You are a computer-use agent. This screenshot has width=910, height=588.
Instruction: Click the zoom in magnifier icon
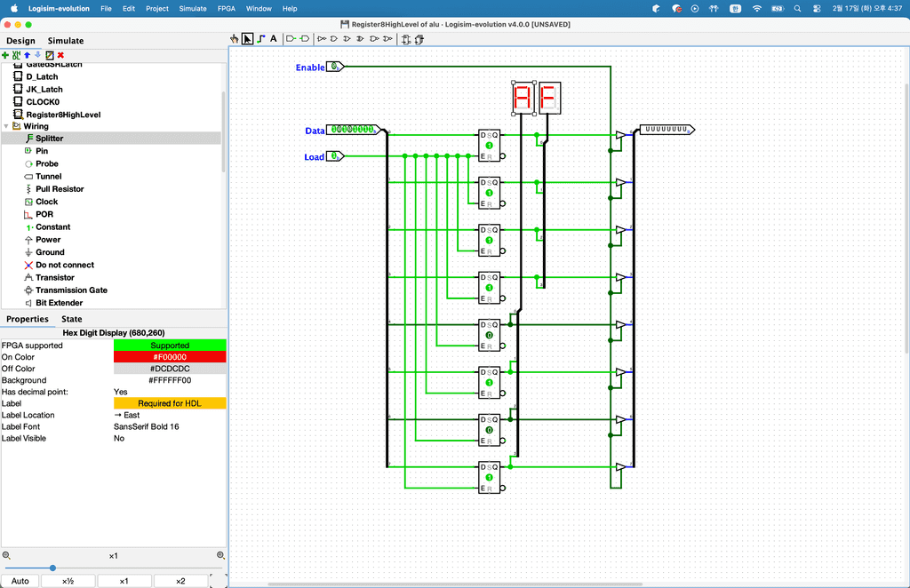click(220, 555)
